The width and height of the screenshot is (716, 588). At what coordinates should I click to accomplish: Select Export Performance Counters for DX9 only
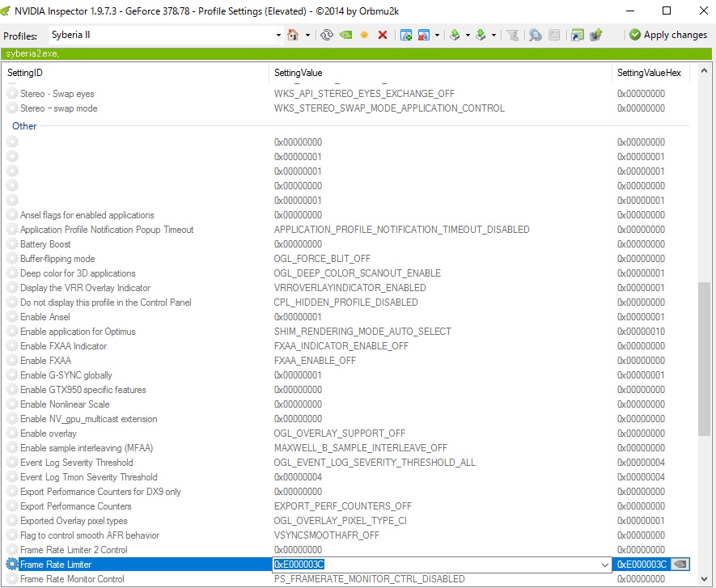click(x=100, y=493)
